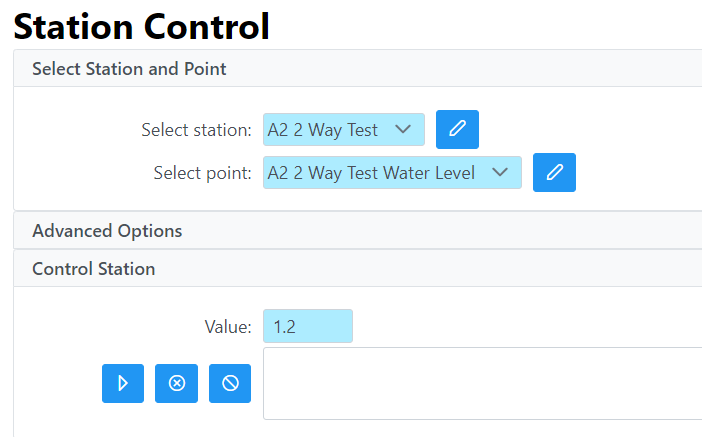Click the chevron arrow in point dropdown
This screenshot has height=437, width=702.
coord(500,173)
